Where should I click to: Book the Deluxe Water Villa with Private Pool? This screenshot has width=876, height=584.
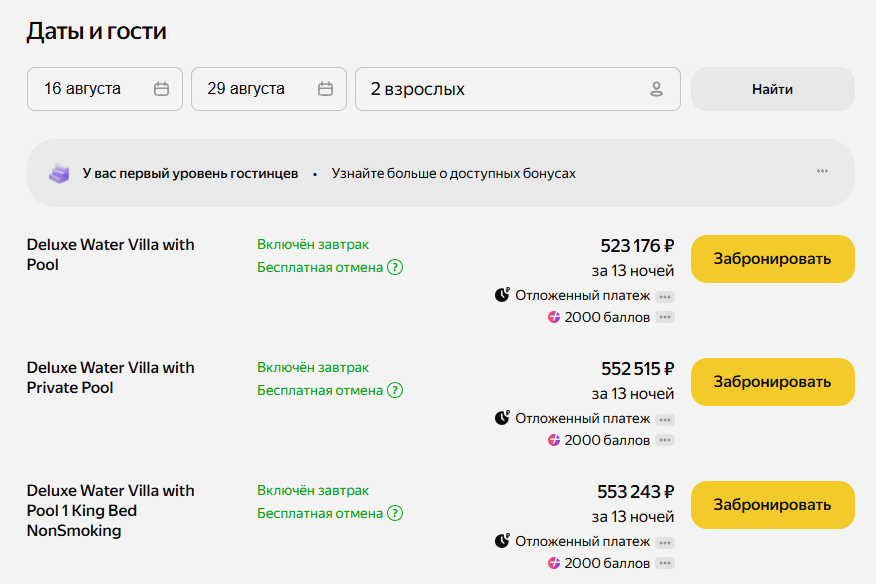(x=772, y=382)
